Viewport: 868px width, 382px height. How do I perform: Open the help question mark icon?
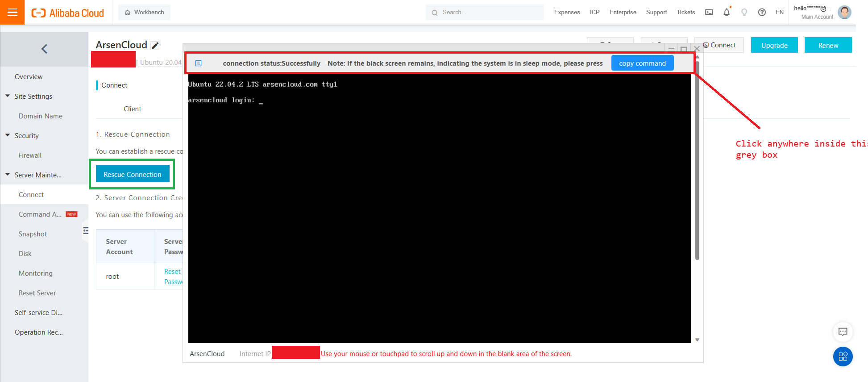762,13
